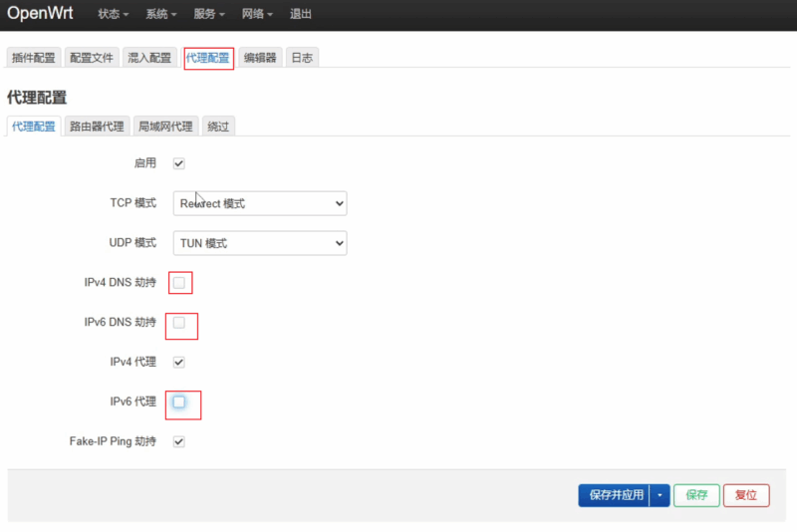Open the 系统 menu

coord(161,15)
